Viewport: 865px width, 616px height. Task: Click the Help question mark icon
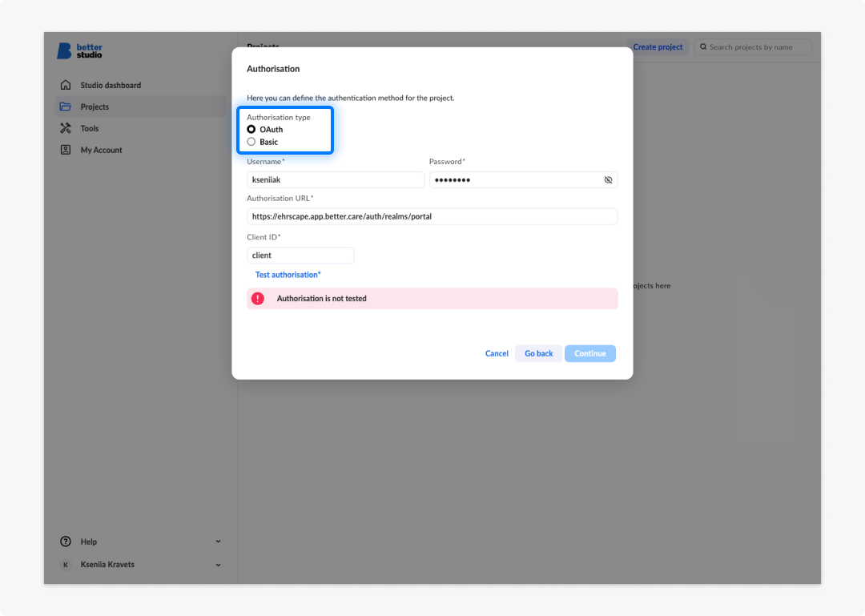click(x=66, y=542)
